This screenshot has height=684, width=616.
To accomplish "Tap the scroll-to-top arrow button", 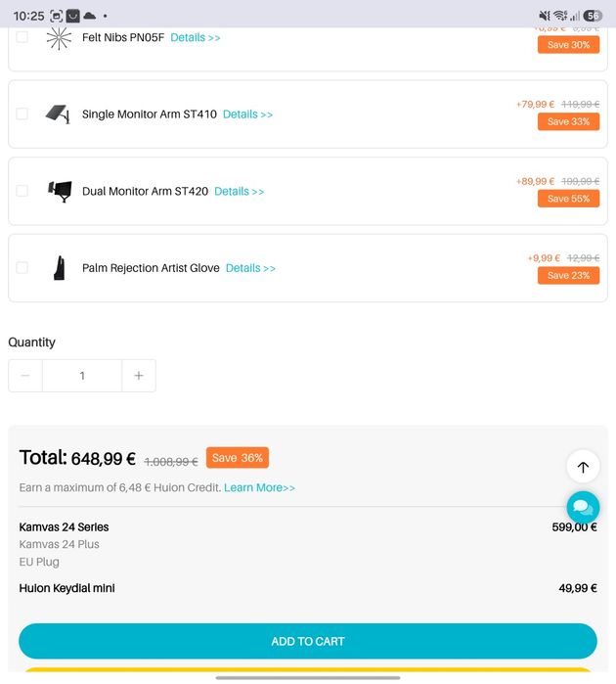I will tap(583, 467).
